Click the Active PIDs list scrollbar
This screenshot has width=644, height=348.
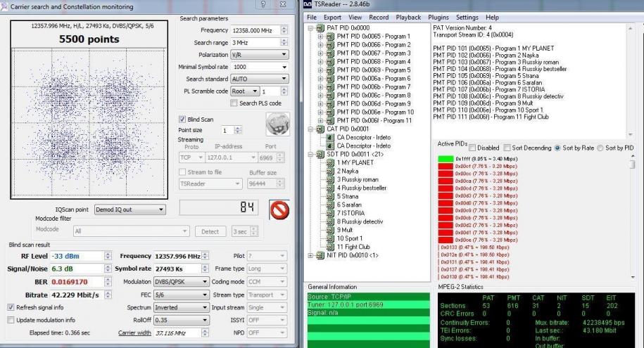(633, 217)
